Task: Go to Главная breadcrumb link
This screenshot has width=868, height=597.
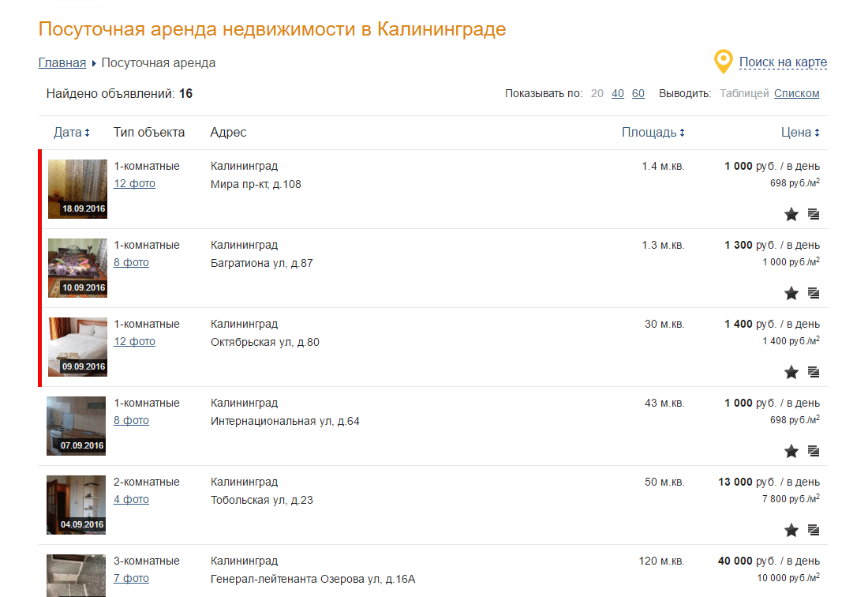Action: (62, 63)
